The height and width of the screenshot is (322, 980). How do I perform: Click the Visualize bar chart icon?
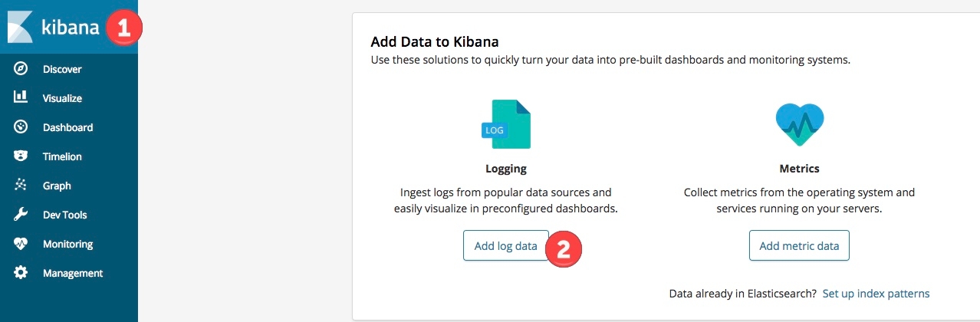tap(21, 97)
